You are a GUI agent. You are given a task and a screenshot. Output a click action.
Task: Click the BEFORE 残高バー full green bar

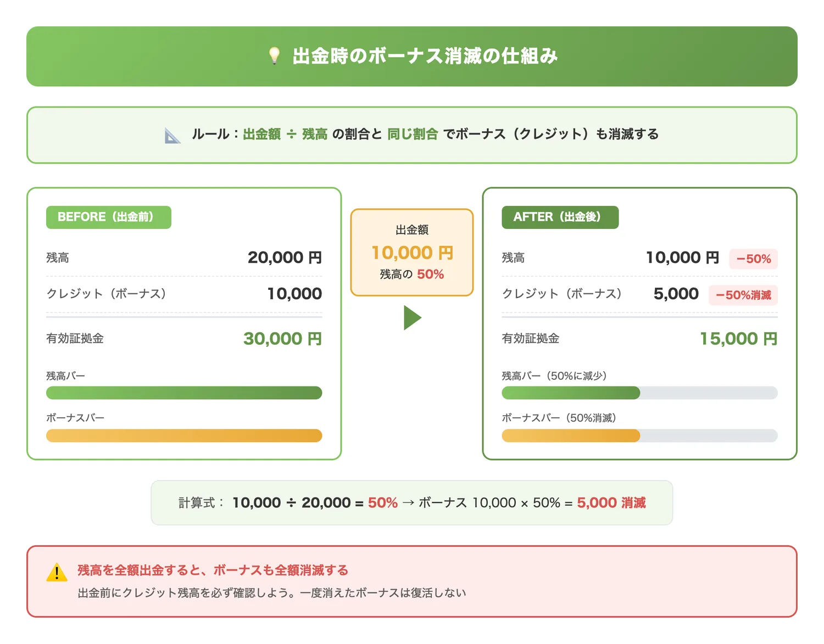click(x=184, y=393)
